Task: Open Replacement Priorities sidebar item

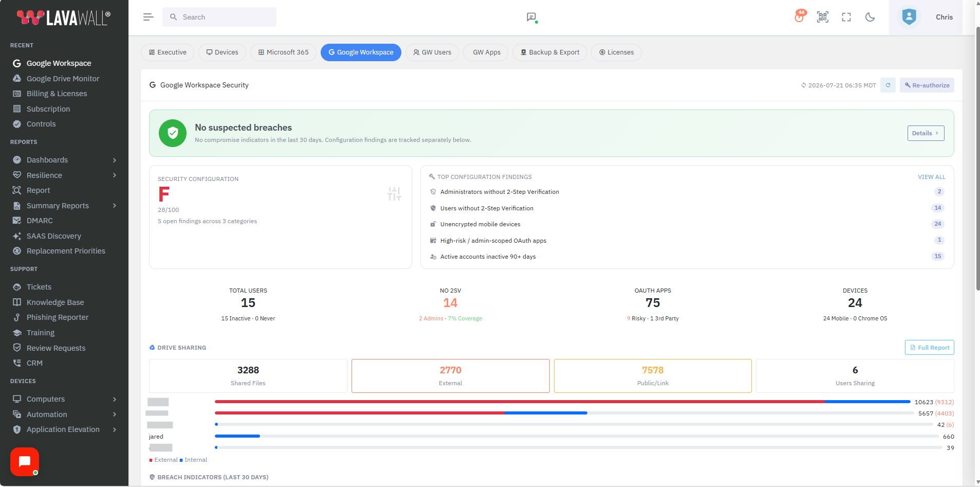Action: click(x=66, y=251)
